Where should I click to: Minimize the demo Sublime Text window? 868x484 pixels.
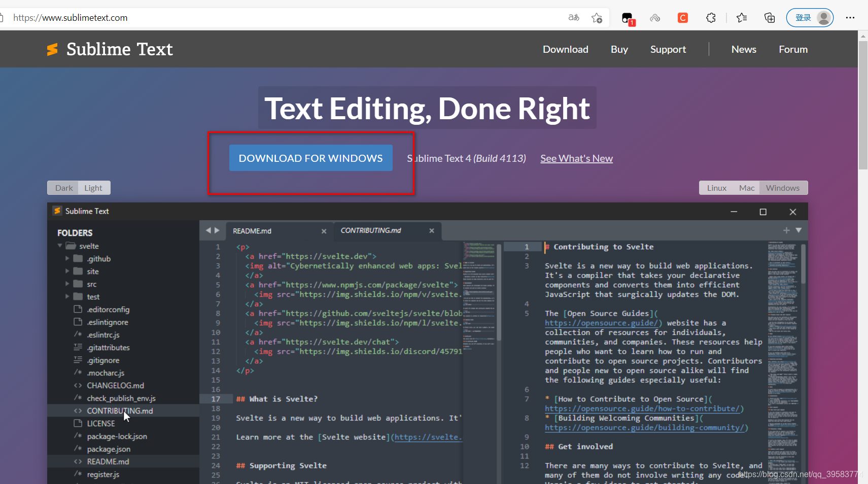tap(734, 212)
